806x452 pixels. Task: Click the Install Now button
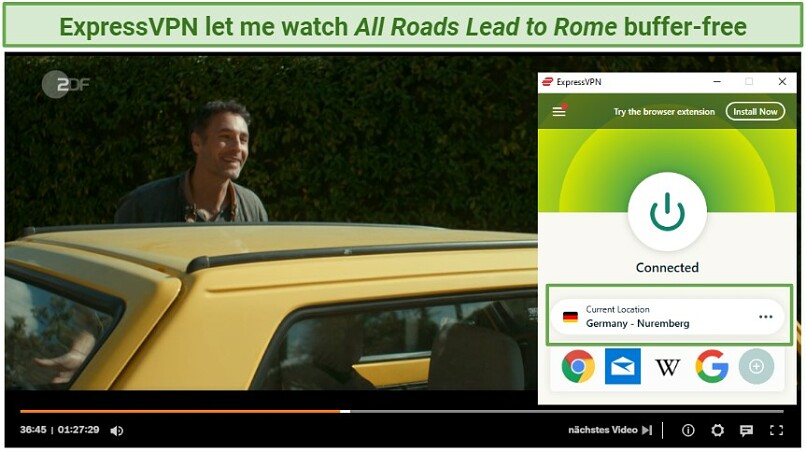[x=755, y=112]
